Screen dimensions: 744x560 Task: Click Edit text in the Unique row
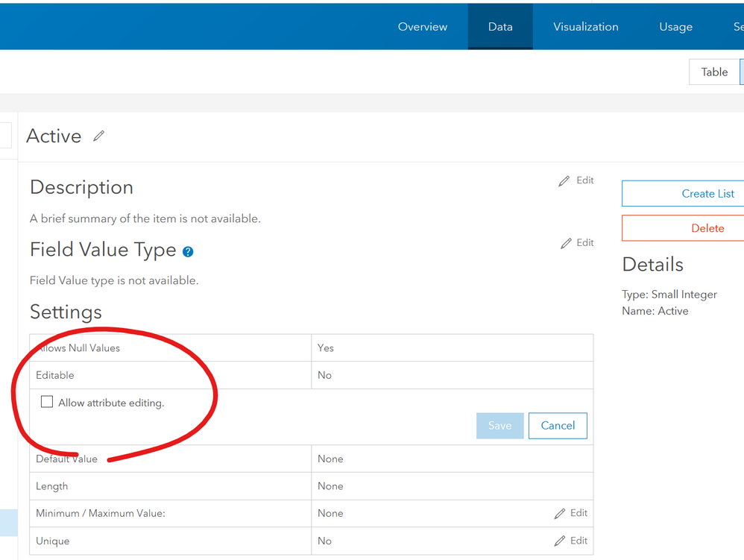[579, 541]
